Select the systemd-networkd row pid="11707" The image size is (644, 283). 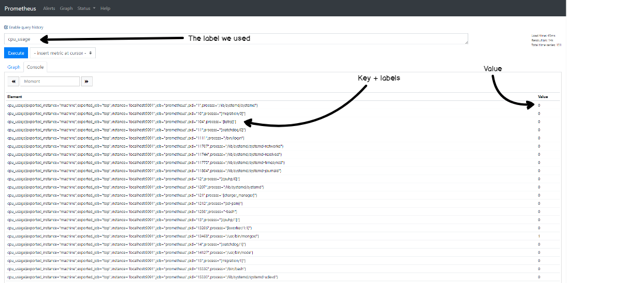click(283, 146)
